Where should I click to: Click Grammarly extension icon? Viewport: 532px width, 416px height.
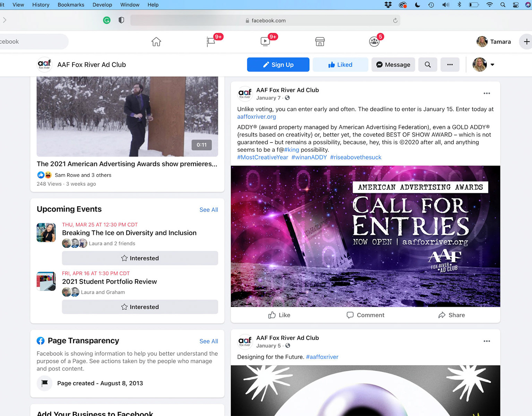pos(107,20)
